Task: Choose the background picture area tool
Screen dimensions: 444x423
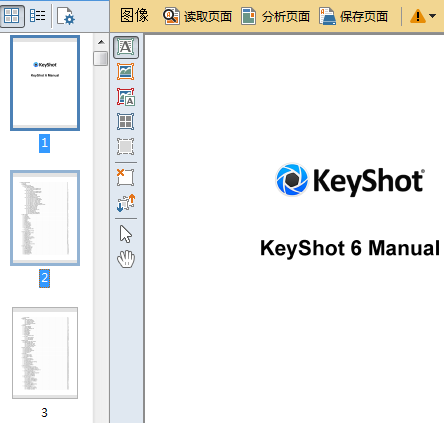Action: tap(126, 97)
